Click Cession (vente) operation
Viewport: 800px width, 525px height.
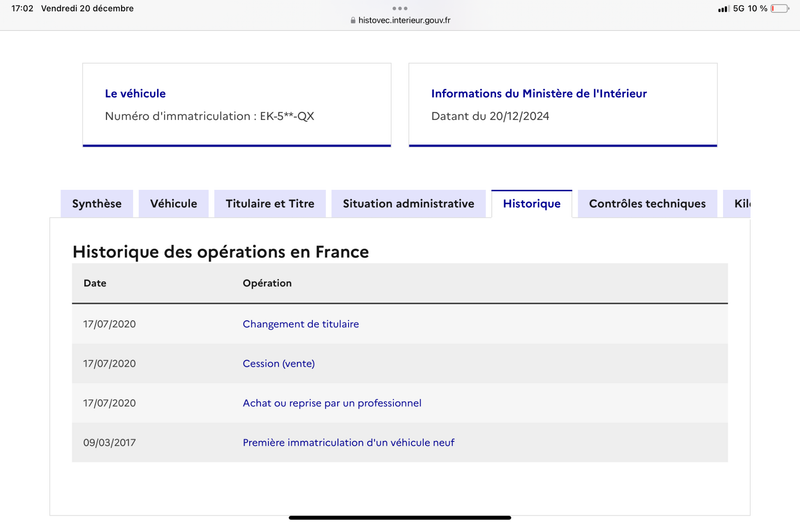click(279, 363)
